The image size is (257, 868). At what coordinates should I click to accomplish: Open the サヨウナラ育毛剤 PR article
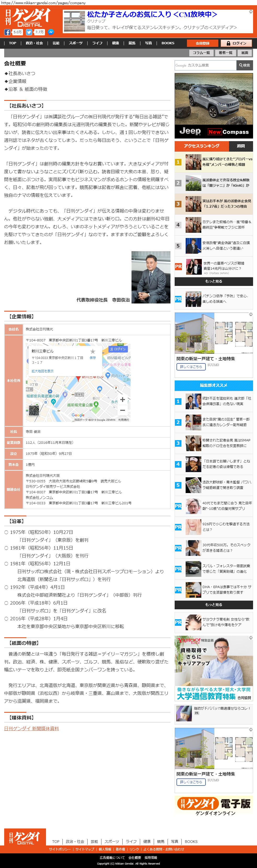click(x=214, y=622)
